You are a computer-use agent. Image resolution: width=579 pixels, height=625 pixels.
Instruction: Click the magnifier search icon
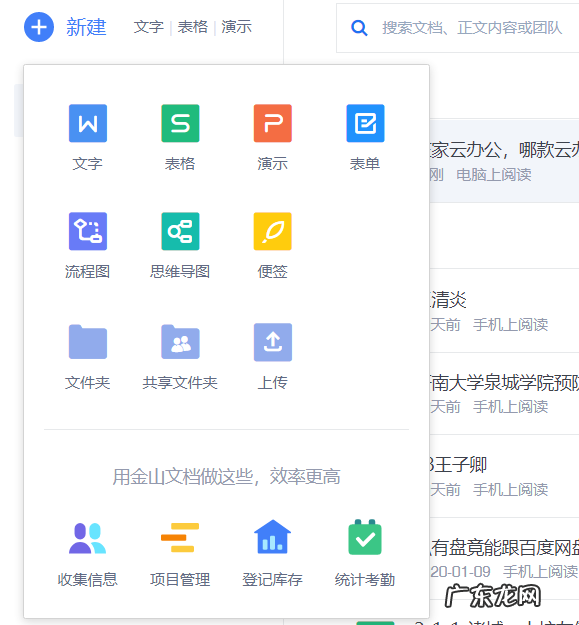click(x=359, y=28)
